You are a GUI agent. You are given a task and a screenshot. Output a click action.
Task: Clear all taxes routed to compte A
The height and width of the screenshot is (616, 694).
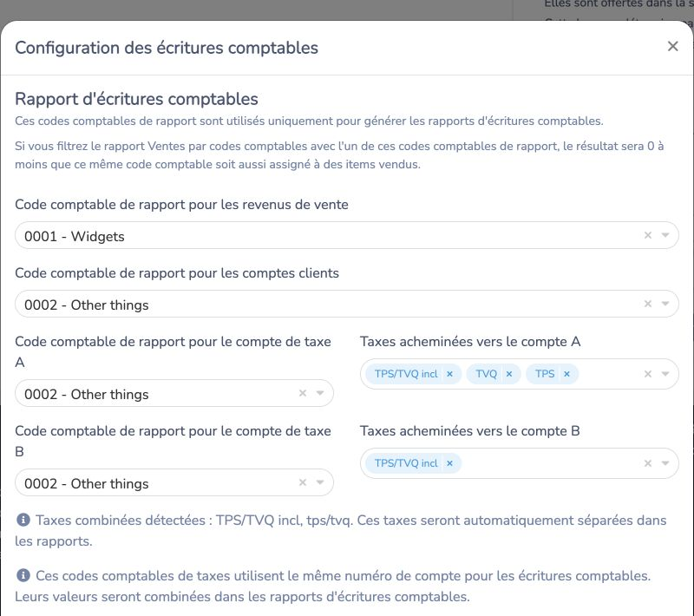(647, 374)
